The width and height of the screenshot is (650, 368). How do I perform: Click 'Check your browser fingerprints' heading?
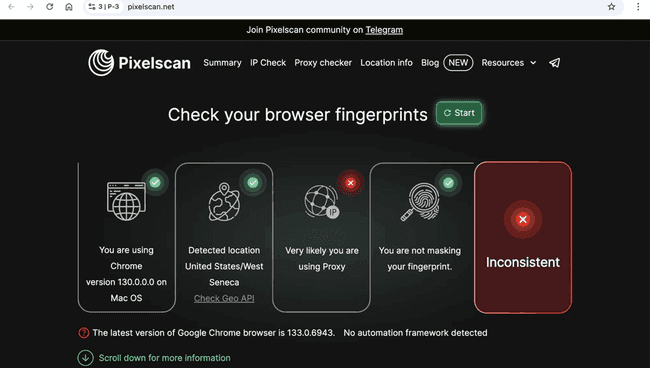[x=298, y=115]
